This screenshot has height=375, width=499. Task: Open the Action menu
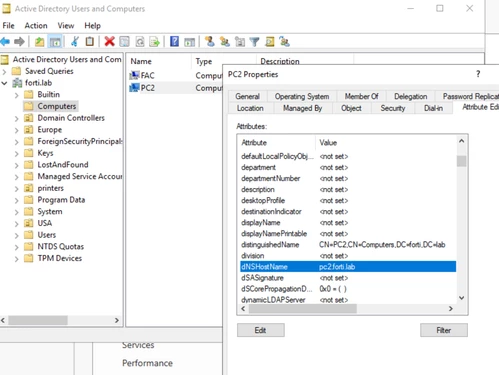pos(36,26)
